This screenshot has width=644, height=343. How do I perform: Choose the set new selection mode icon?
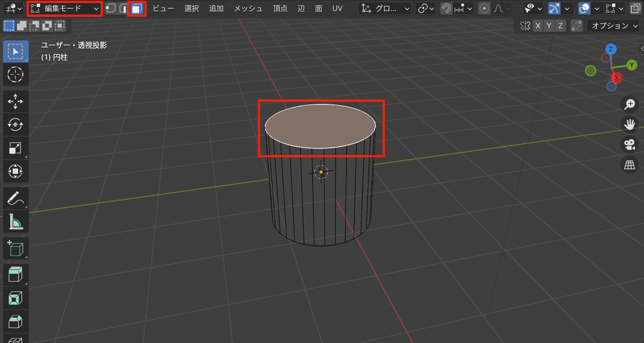pyautogui.click(x=9, y=25)
